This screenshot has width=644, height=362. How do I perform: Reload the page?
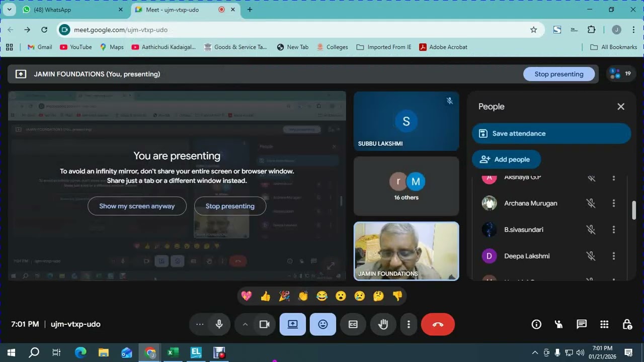(x=44, y=30)
